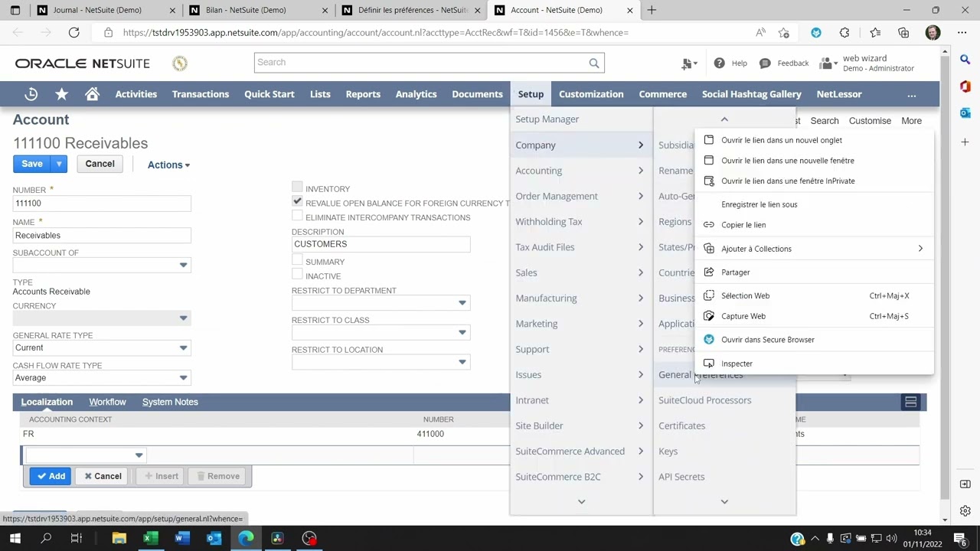
Task: Click the search magnifier icon
Action: (594, 63)
